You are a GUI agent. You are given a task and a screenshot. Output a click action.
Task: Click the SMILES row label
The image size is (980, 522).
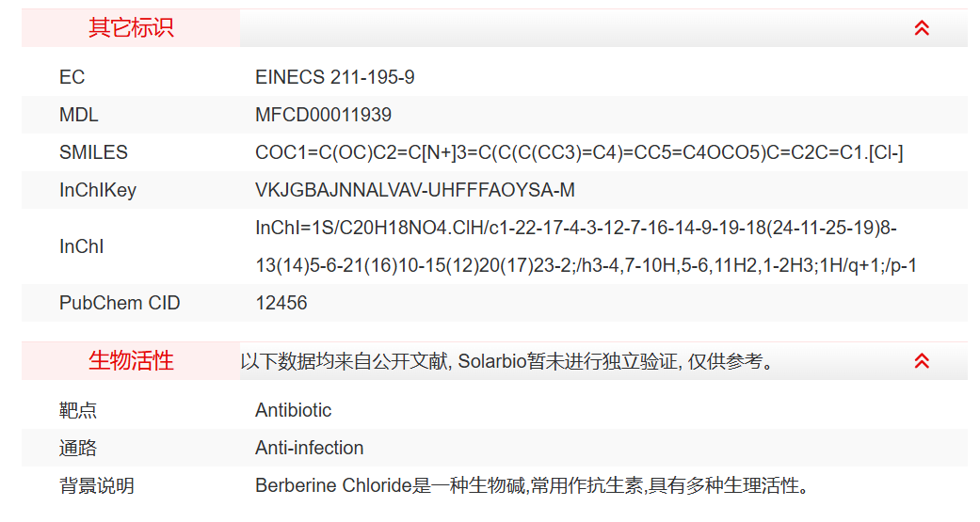click(x=93, y=152)
